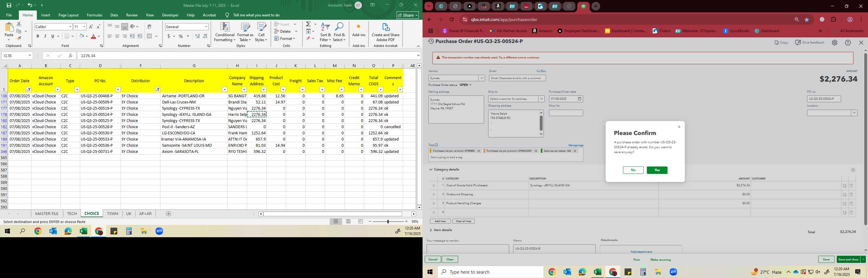Click Cancel at the purchase order footer
The image size is (868, 278).
tap(433, 259)
